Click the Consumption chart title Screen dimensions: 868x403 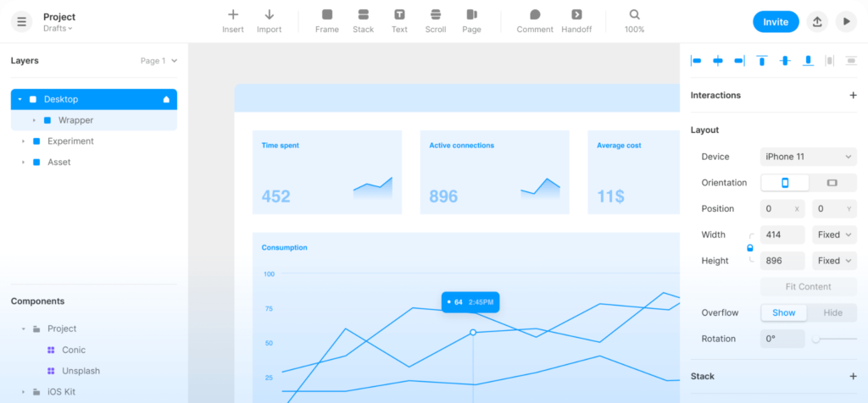(x=285, y=248)
